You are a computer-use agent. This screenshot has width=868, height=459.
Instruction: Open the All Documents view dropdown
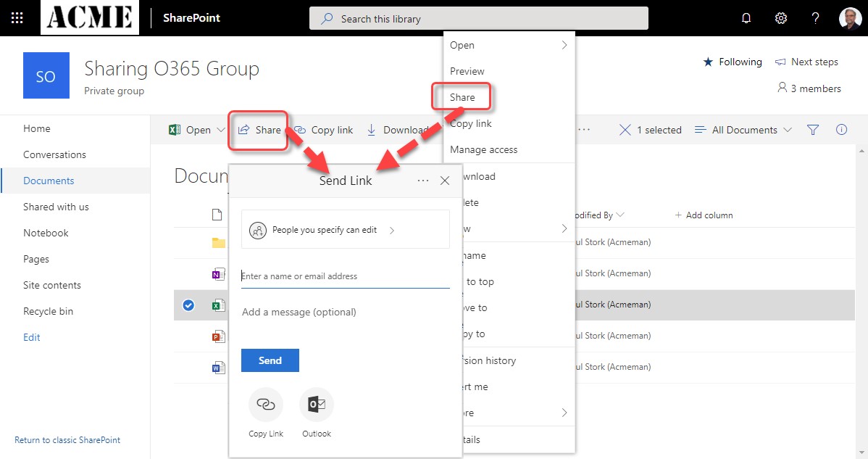tap(743, 130)
